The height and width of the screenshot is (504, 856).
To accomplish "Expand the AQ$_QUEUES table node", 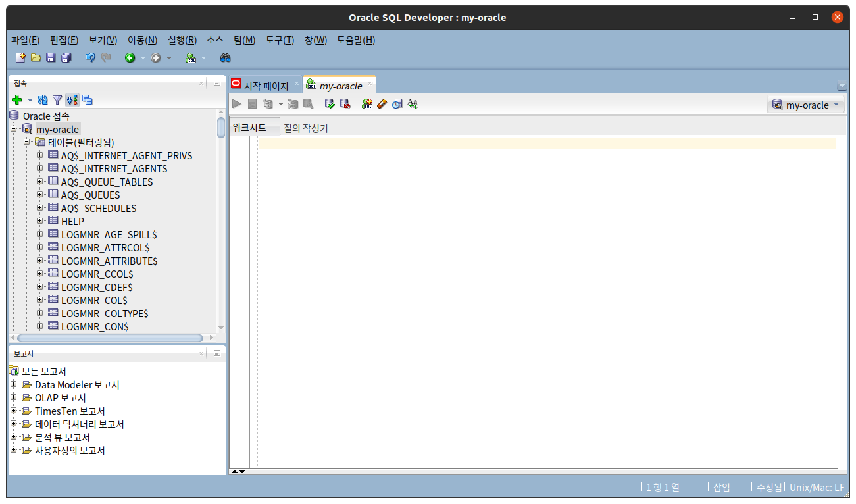I will click(40, 195).
